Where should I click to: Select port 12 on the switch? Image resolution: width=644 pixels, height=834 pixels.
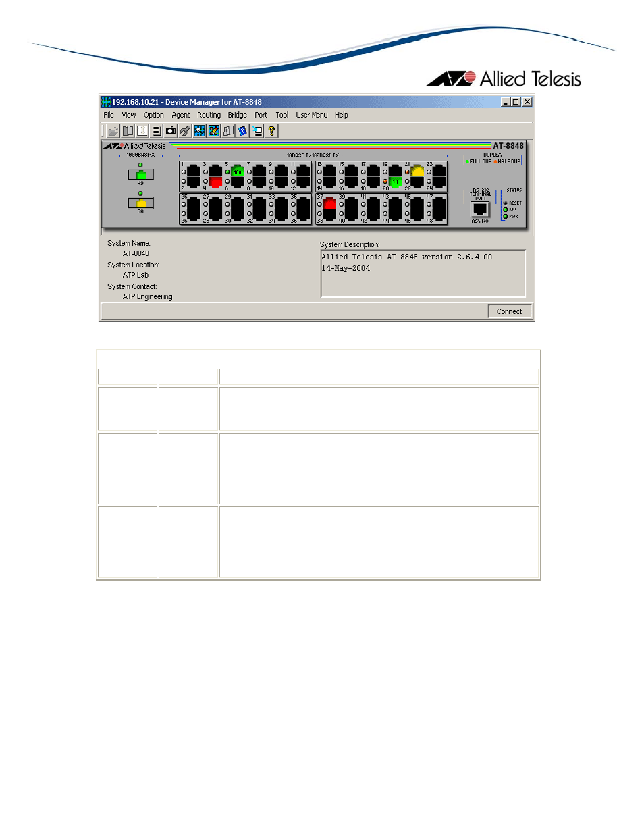304,182
